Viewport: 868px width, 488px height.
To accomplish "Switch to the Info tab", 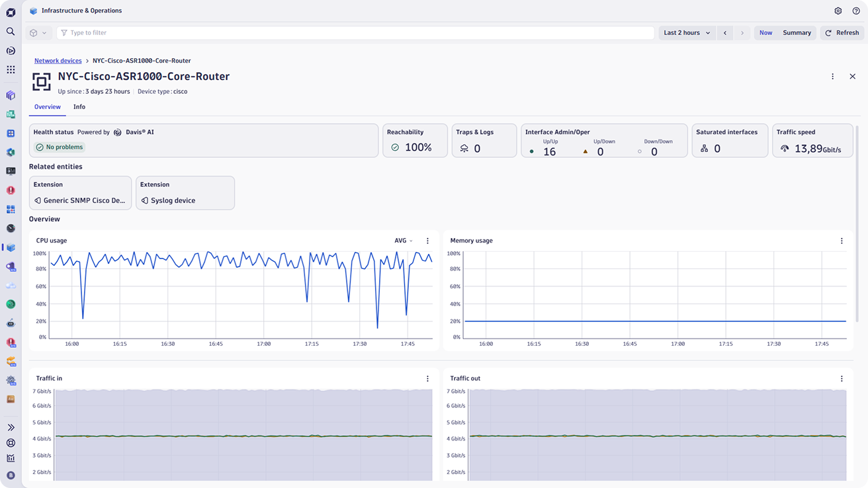I will [79, 107].
